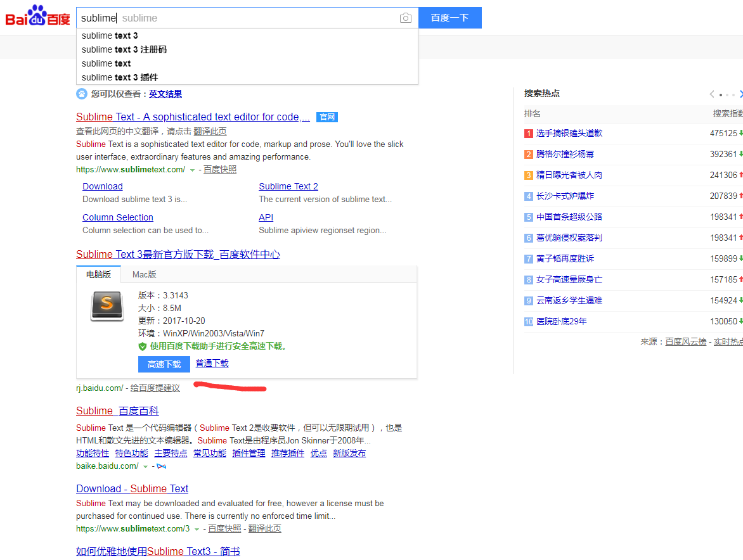Select suggestion 'sublime text 3'
This screenshot has width=743, height=560.
coord(247,35)
